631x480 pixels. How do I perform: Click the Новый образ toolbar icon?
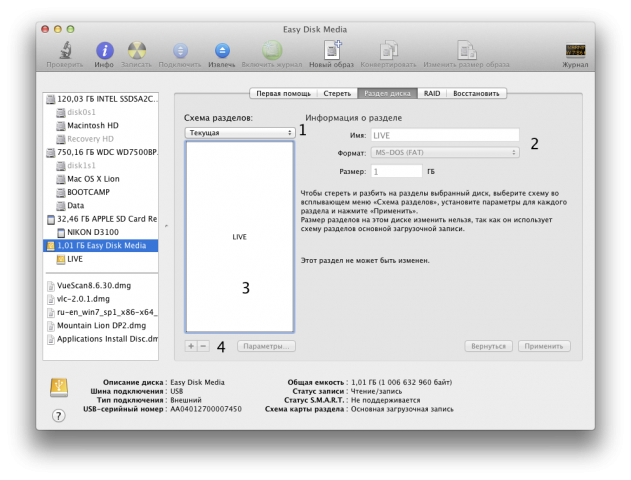[x=331, y=50]
